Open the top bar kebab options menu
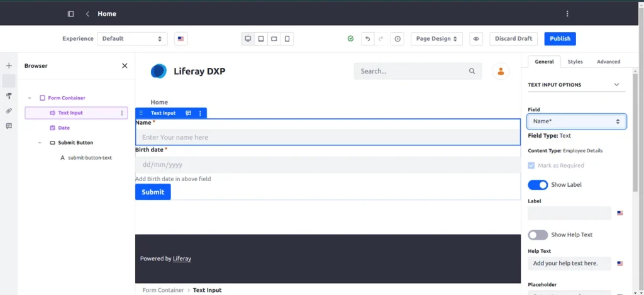The image size is (644, 295). click(567, 14)
